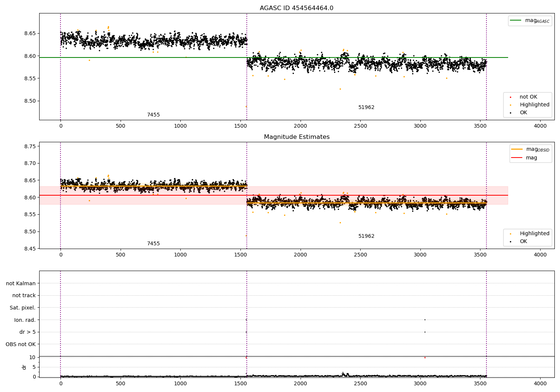Click the orange mag OBSID legend line
560x392 pixels.
pos(517,149)
